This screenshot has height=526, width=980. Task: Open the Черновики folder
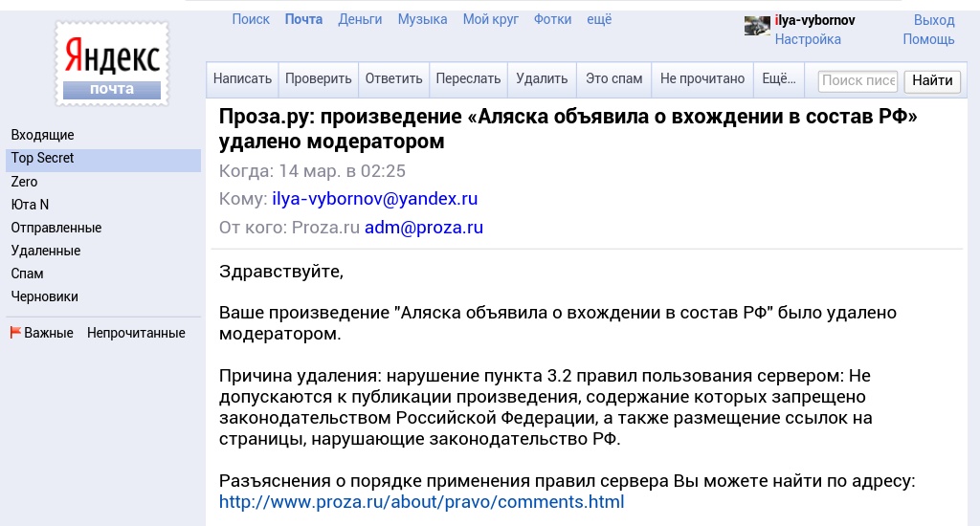point(44,297)
